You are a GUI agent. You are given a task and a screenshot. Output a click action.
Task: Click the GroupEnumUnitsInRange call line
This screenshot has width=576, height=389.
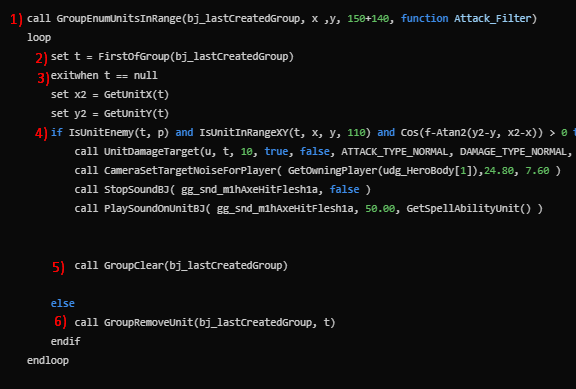pos(282,18)
